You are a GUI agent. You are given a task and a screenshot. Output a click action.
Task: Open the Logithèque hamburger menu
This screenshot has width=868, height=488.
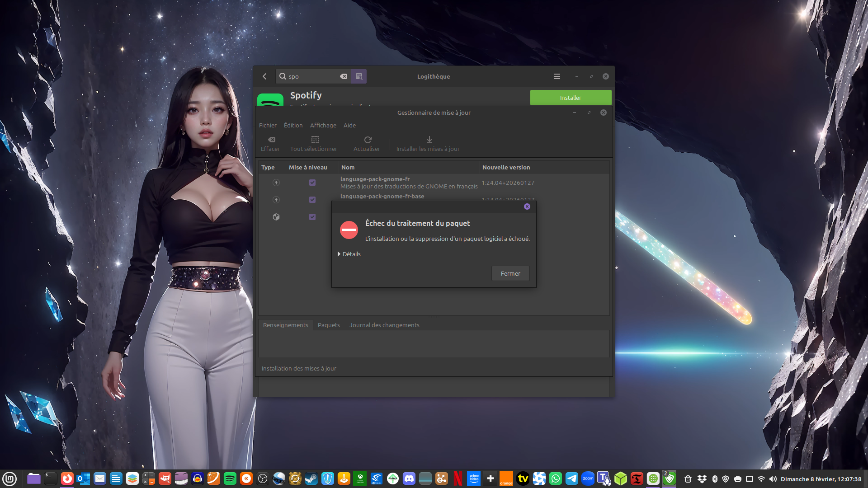pos(557,76)
